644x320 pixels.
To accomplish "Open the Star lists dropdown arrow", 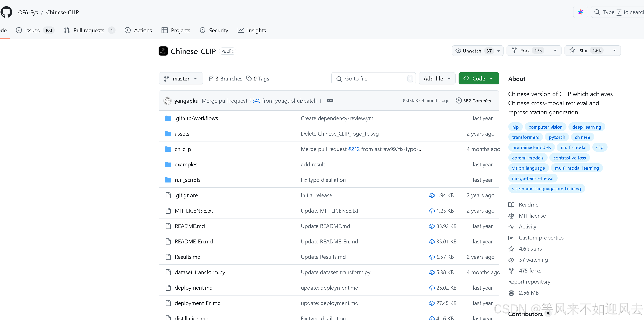I will [x=614, y=51].
